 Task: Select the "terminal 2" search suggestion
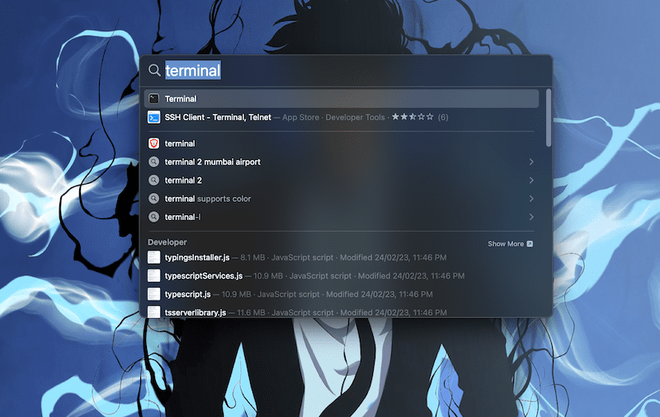341,180
